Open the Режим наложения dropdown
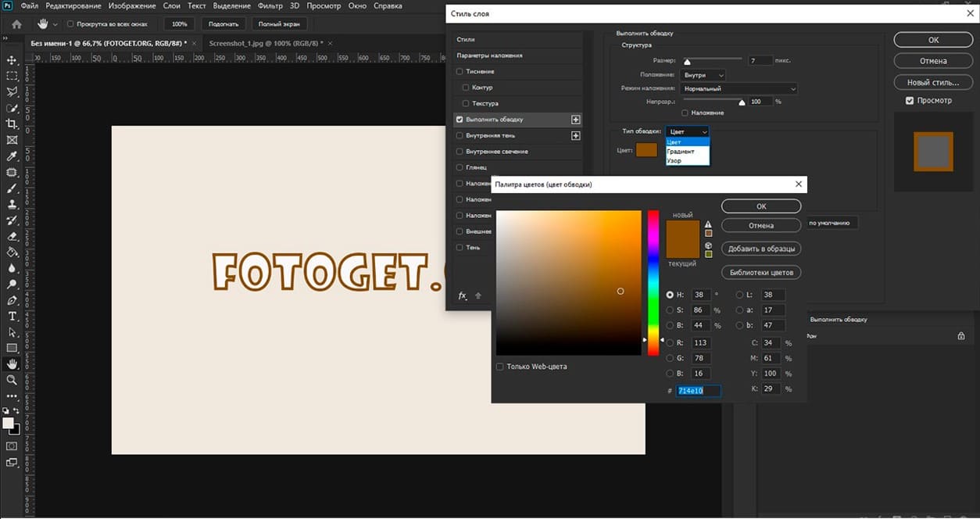 pos(739,88)
